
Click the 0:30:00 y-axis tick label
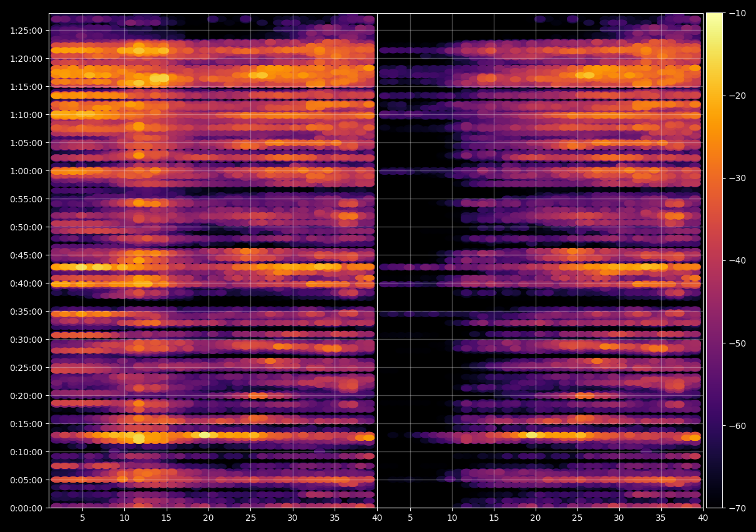(26, 339)
